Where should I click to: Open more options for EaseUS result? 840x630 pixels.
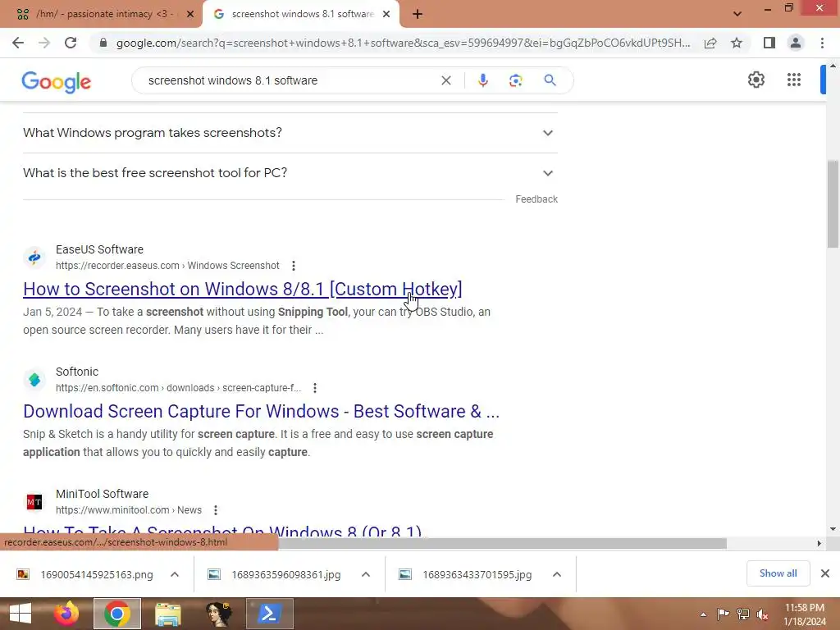coord(293,266)
